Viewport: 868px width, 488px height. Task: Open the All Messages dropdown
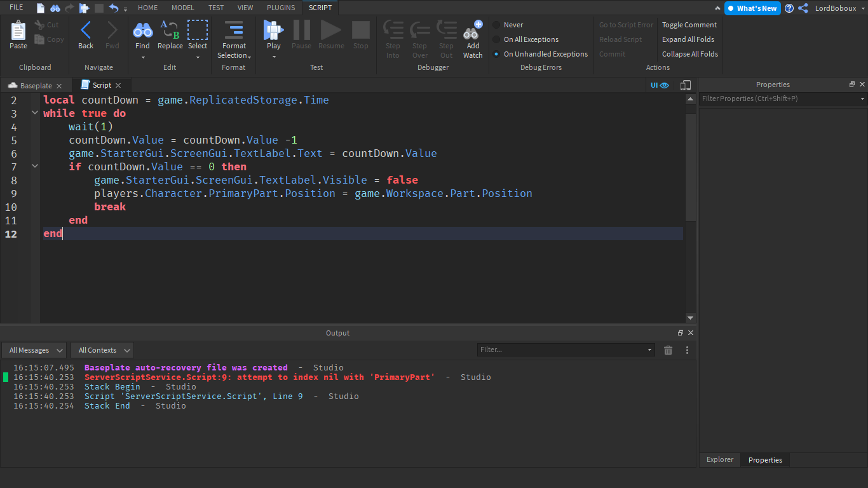pos(34,350)
